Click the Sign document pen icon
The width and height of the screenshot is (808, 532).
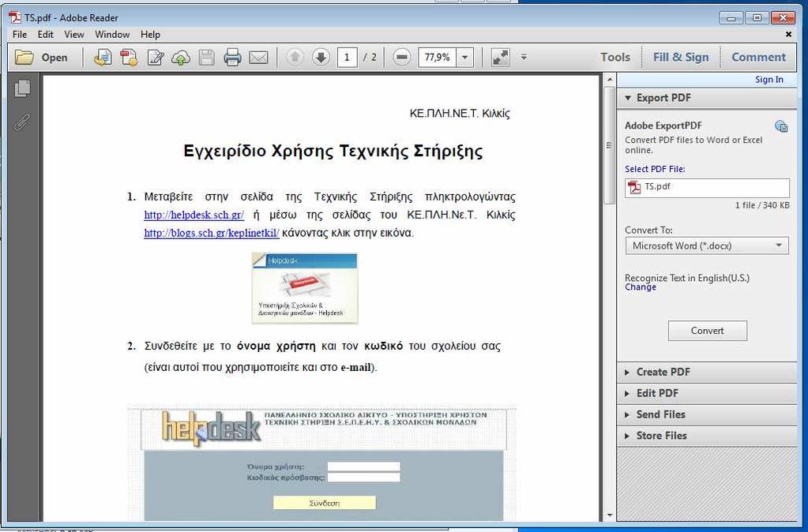[155, 57]
